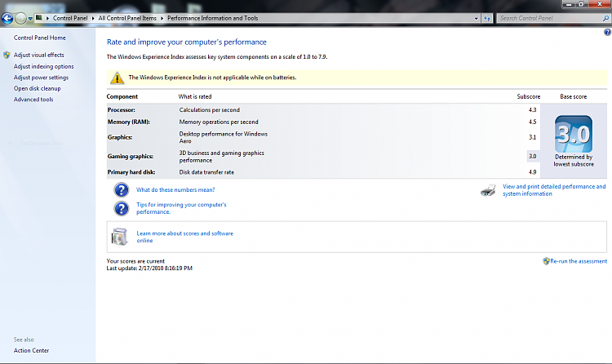Click the Graphics row label

pyautogui.click(x=120, y=137)
